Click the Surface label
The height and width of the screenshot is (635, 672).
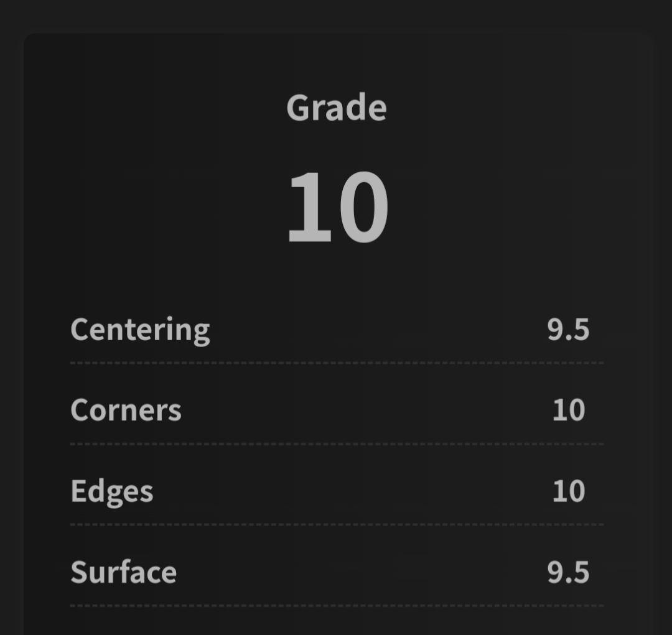(123, 572)
